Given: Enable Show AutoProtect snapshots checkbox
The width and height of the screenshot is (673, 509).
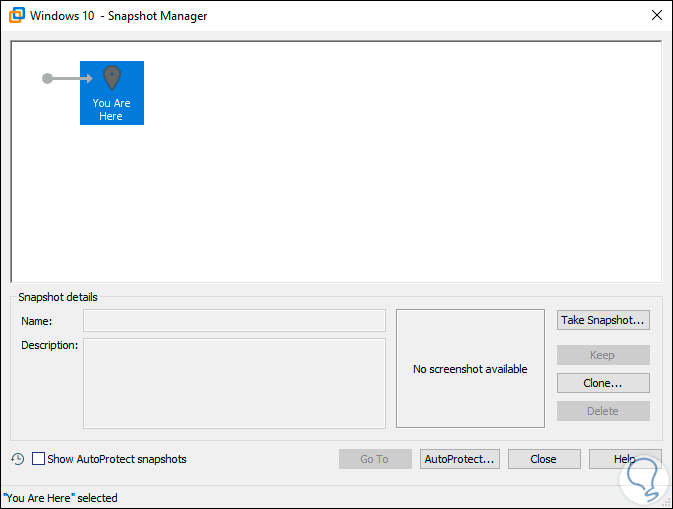Looking at the screenshot, I should 38,459.
